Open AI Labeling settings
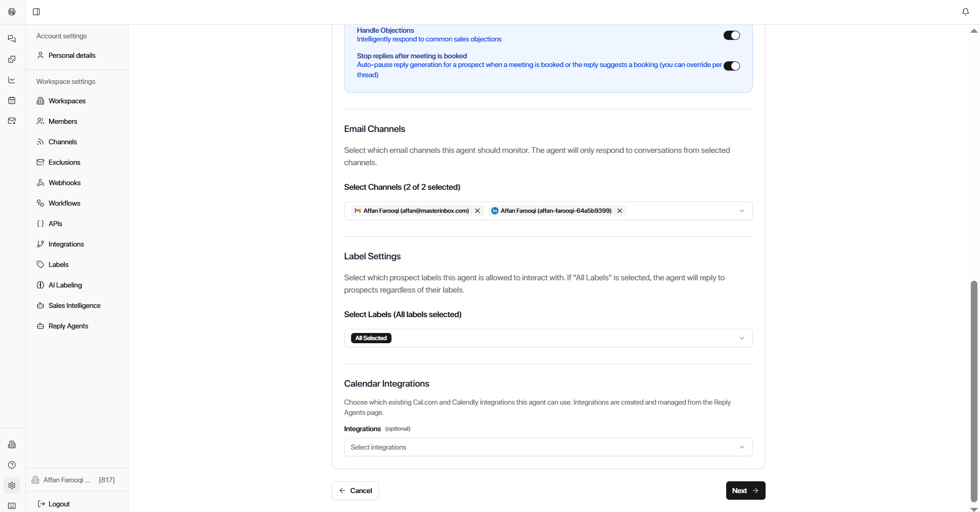 pyautogui.click(x=65, y=285)
